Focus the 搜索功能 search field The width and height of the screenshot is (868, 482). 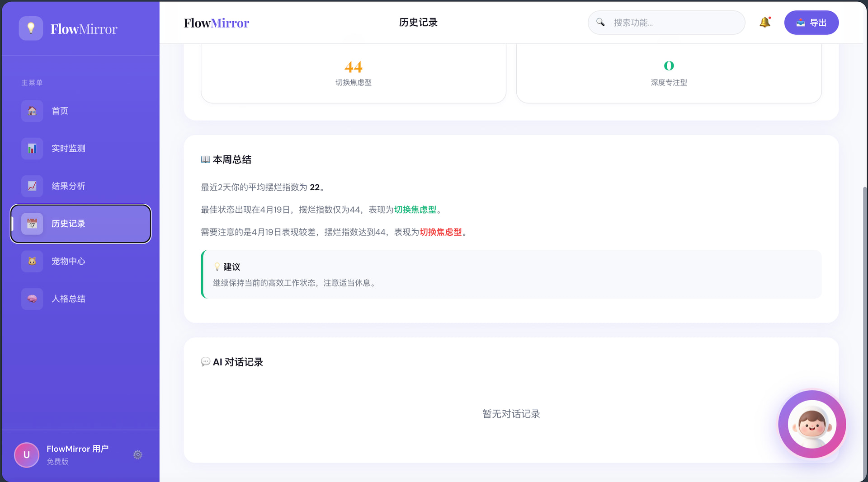674,23
